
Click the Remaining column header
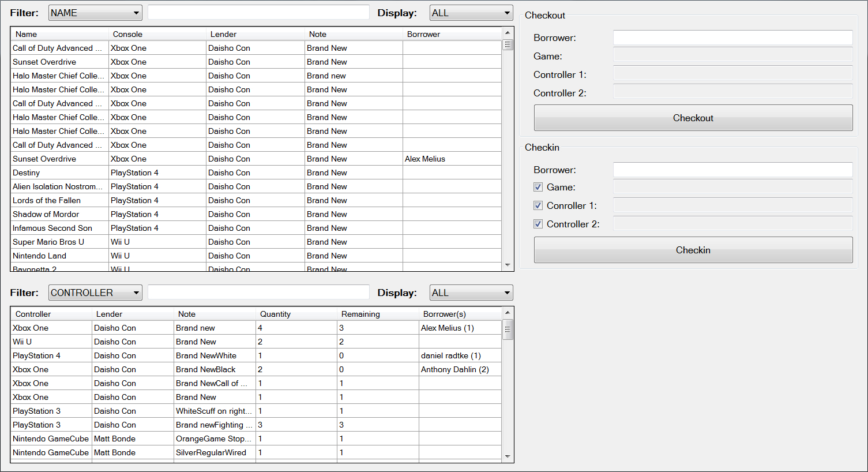point(377,314)
